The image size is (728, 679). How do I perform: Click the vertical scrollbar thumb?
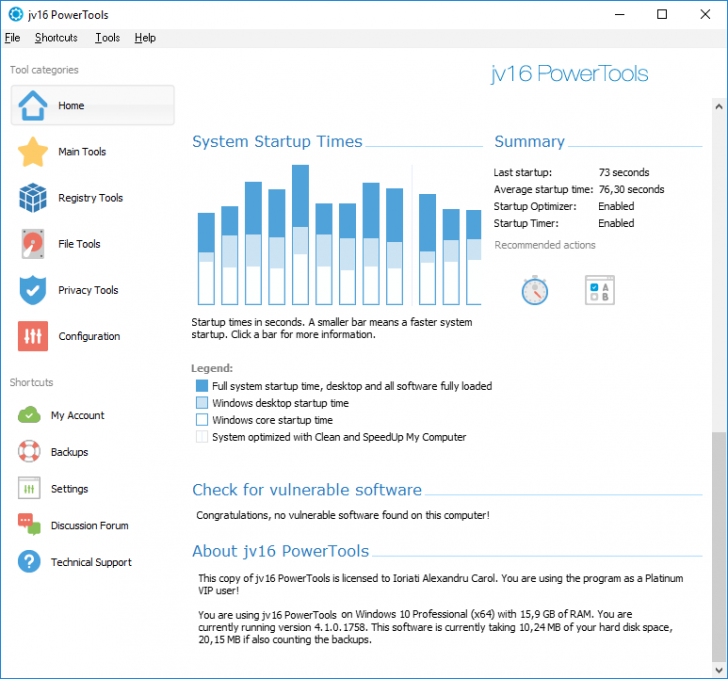tap(719, 547)
